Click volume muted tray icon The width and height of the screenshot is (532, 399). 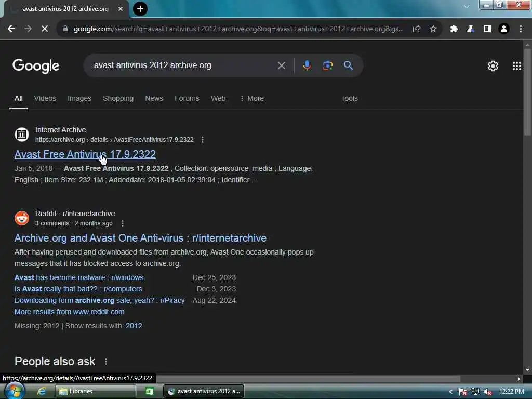[488, 392]
